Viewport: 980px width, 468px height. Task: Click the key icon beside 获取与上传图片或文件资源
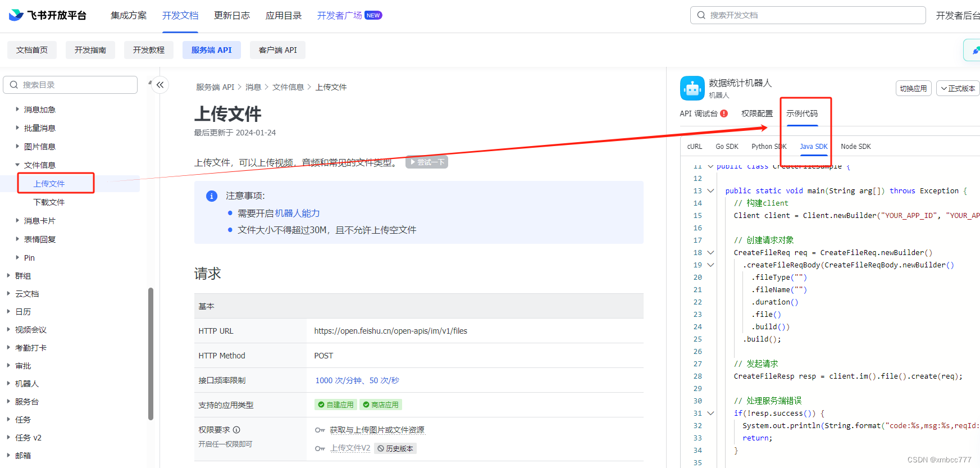point(320,430)
